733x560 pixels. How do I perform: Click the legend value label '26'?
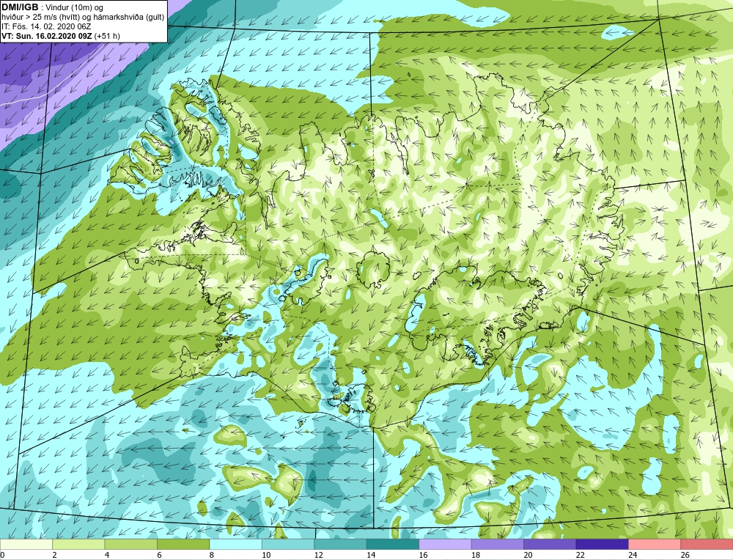pyautogui.click(x=685, y=555)
